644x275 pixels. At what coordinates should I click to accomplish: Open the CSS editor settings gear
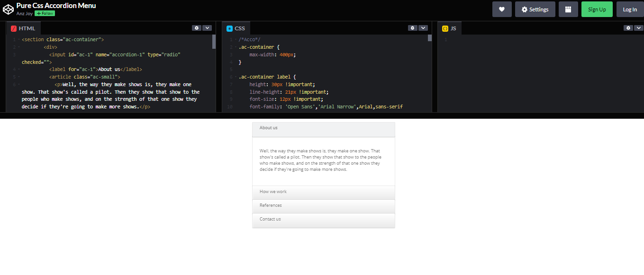tap(412, 28)
